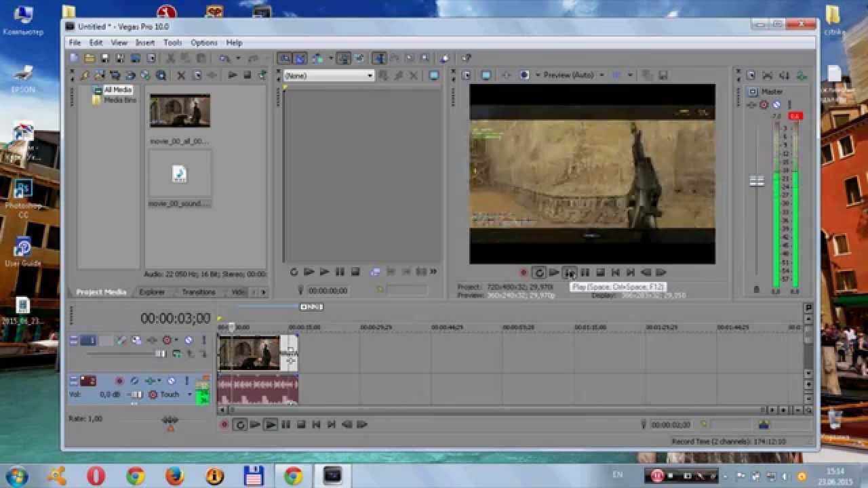Click the Stop button in timeline transport
The image size is (868, 488).
pos(301,425)
